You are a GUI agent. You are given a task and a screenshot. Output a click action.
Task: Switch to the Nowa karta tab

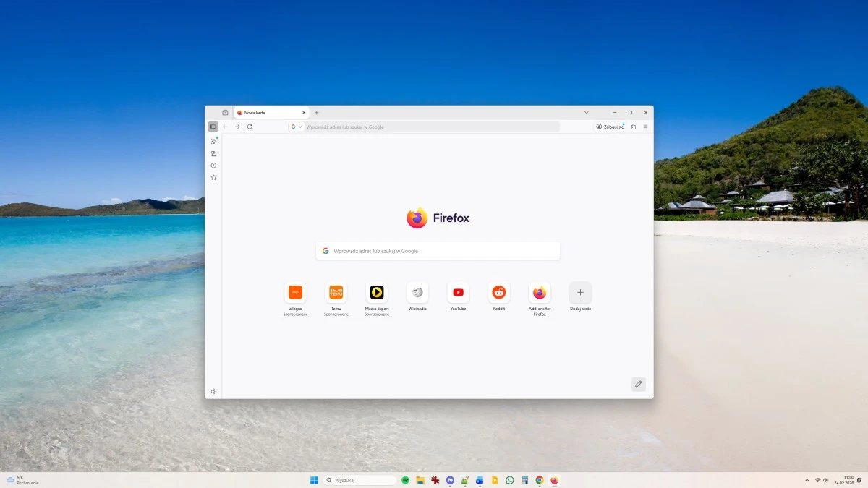click(x=260, y=112)
